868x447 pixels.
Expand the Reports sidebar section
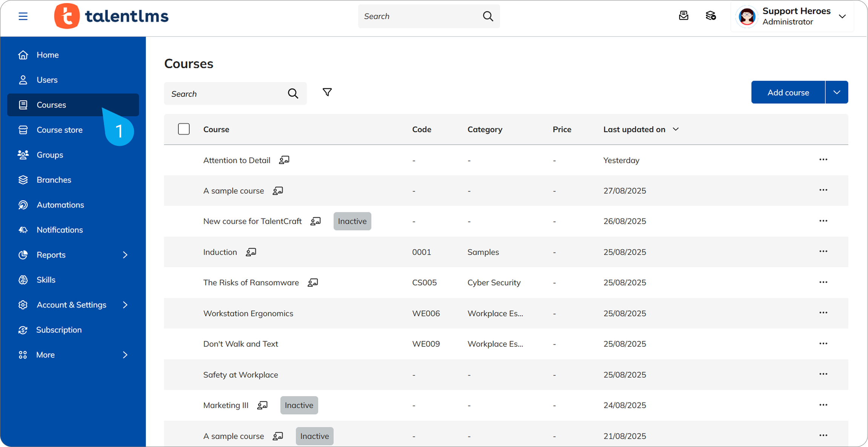coord(51,254)
